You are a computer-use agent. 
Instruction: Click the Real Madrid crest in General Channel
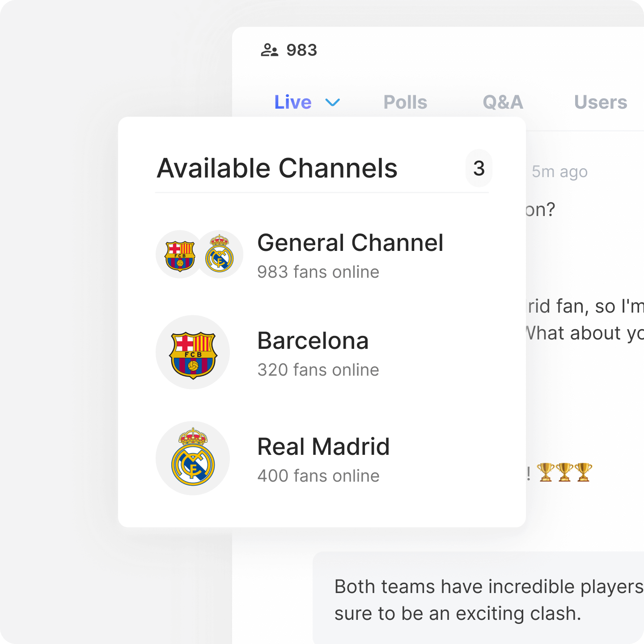pyautogui.click(x=220, y=254)
